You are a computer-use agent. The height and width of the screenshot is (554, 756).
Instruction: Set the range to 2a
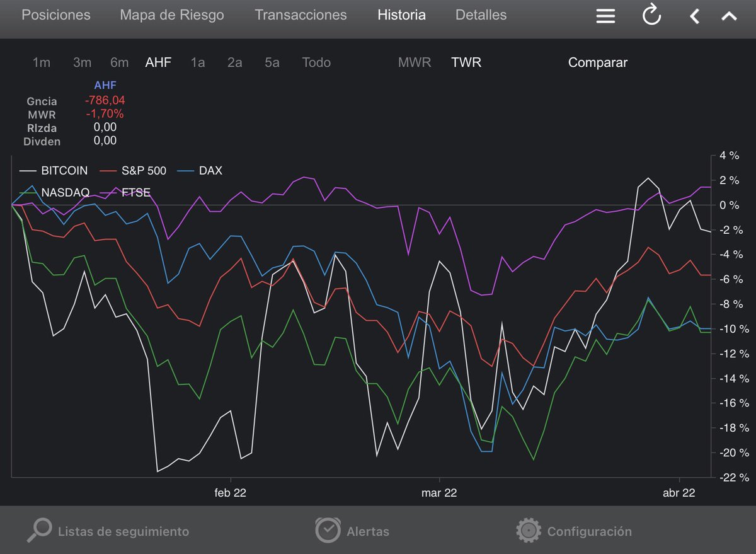point(234,62)
